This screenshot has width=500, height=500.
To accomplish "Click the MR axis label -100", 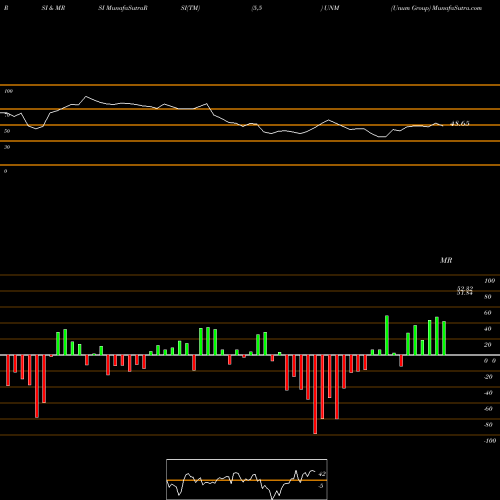I will point(490,441).
